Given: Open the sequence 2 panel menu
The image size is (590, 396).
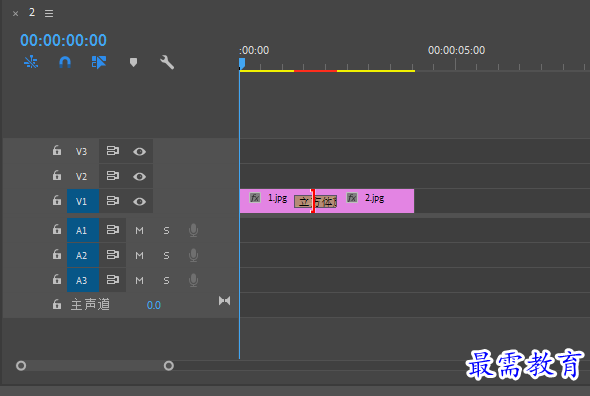Looking at the screenshot, I should pyautogui.click(x=49, y=14).
